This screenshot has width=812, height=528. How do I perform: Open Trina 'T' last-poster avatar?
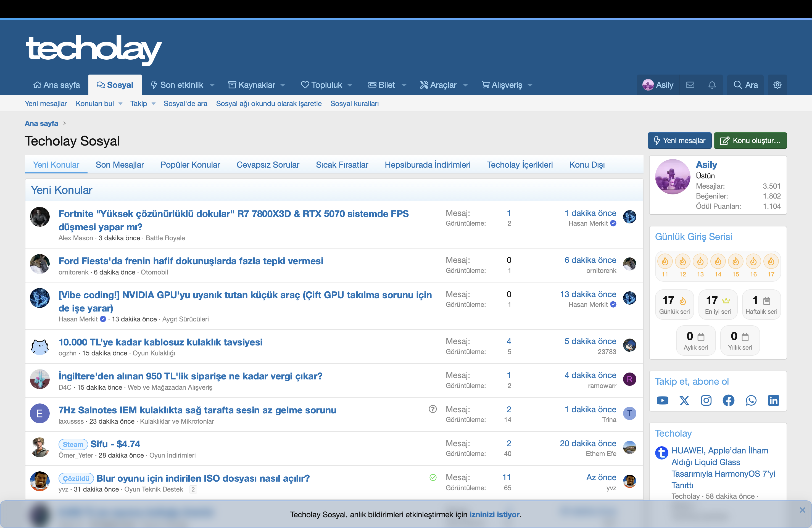pos(629,413)
